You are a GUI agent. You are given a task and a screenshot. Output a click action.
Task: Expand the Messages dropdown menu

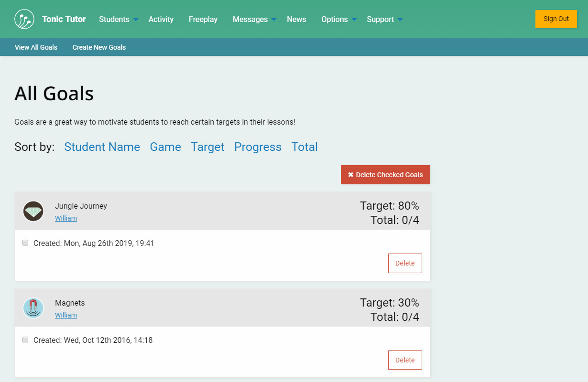(x=254, y=19)
